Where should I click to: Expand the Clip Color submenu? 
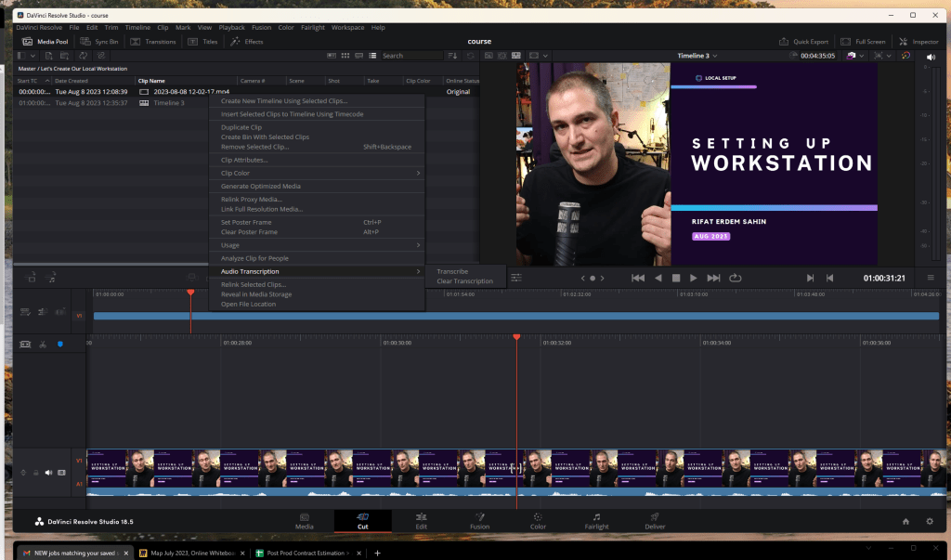[x=317, y=173]
